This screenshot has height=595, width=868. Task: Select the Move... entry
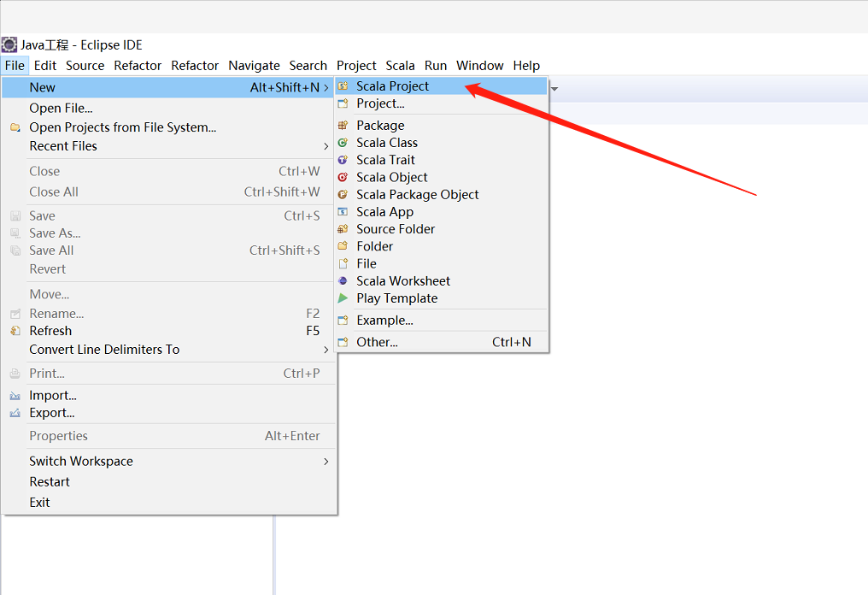coord(169,294)
